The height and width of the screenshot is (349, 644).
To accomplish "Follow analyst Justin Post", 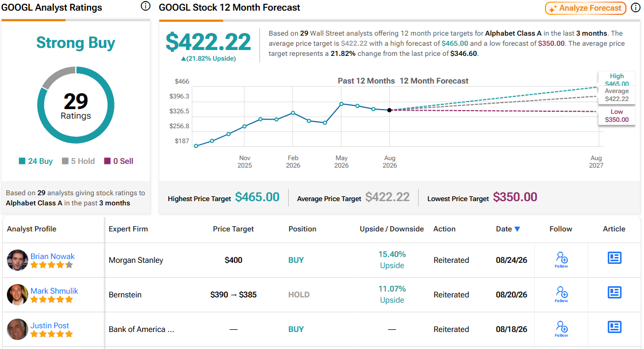I will click(561, 329).
